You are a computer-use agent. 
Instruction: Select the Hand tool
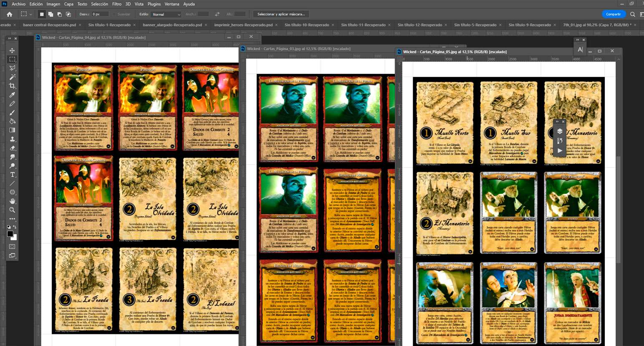coord(12,201)
